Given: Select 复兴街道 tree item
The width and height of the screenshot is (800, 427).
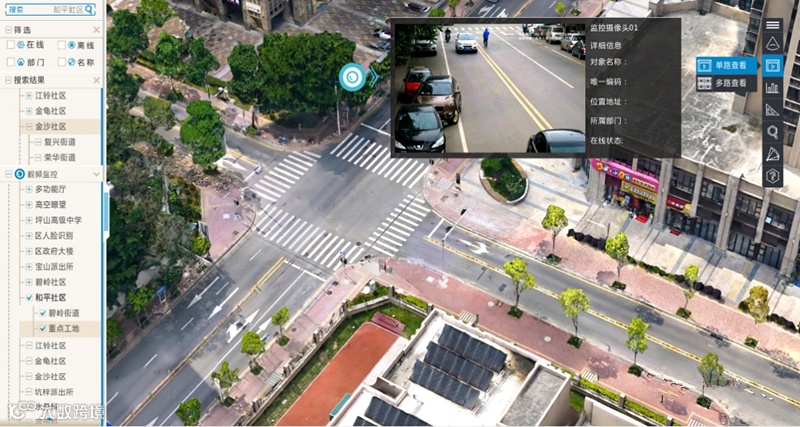Looking at the screenshot, I should [x=60, y=142].
